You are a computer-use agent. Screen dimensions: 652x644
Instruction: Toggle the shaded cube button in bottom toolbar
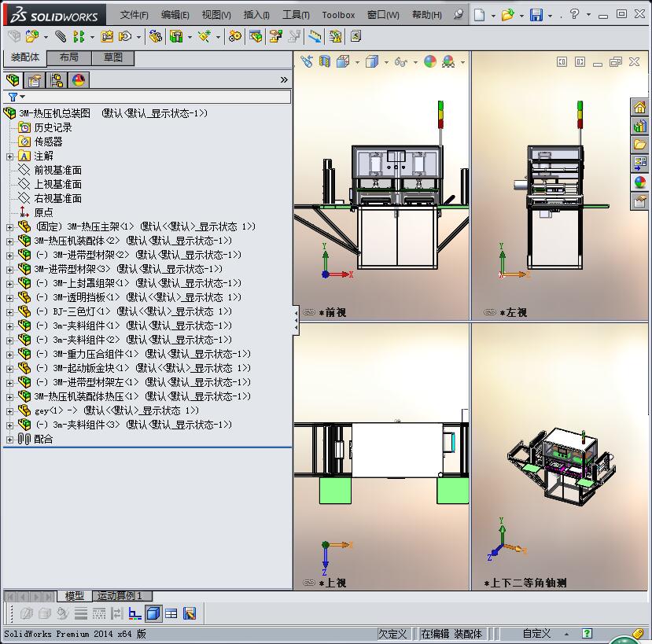tap(153, 613)
